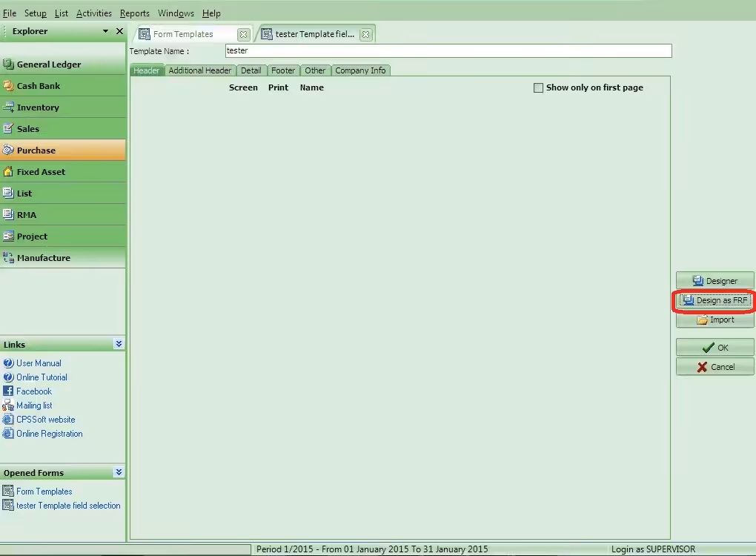Open the CPSSoft website link

point(46,420)
